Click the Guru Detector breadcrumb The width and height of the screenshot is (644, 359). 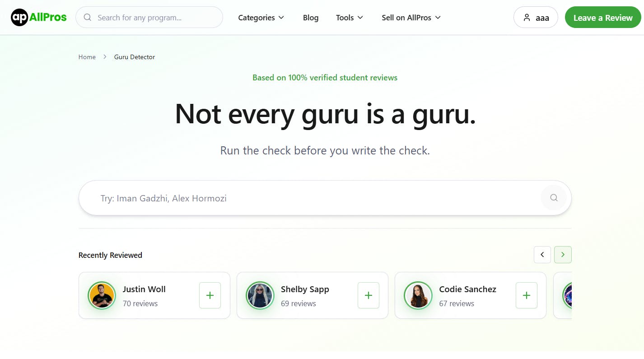pyautogui.click(x=135, y=57)
